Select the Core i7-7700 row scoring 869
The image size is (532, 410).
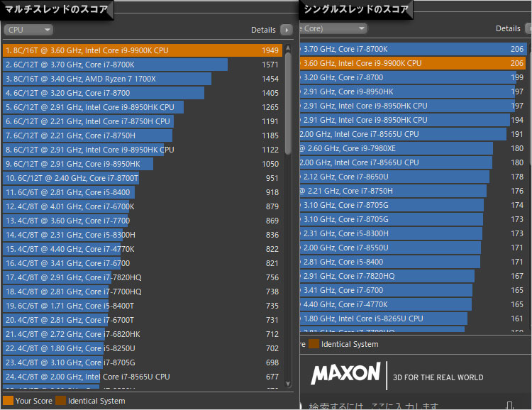(143, 221)
